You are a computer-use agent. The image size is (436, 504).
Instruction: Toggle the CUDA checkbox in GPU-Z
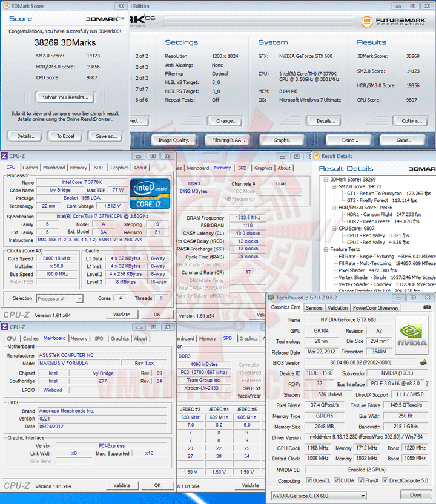pos(337,480)
